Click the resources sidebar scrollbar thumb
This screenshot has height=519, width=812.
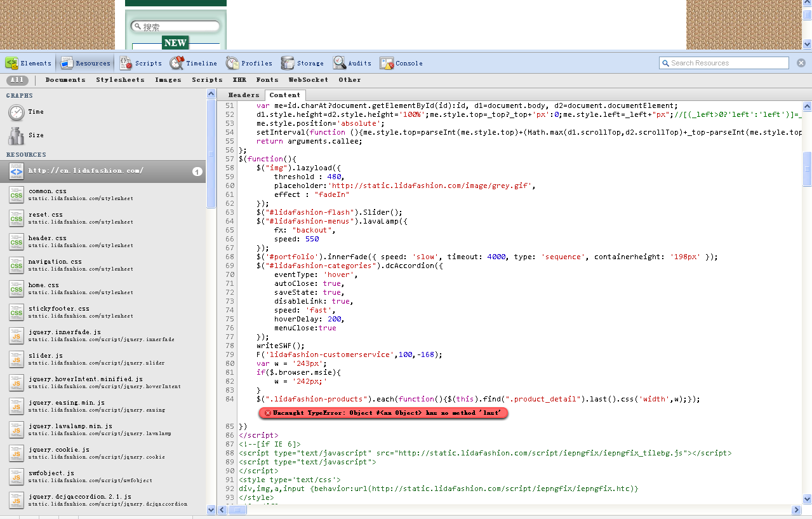(211, 154)
